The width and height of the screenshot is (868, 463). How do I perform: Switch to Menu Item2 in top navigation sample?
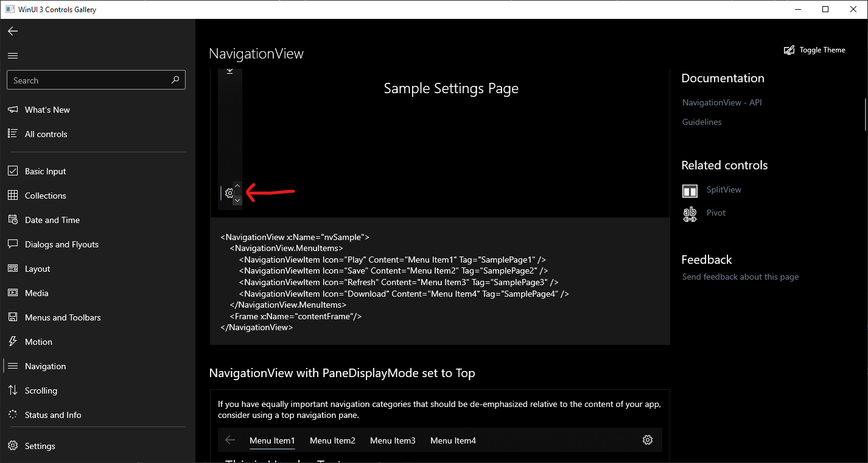coord(332,440)
